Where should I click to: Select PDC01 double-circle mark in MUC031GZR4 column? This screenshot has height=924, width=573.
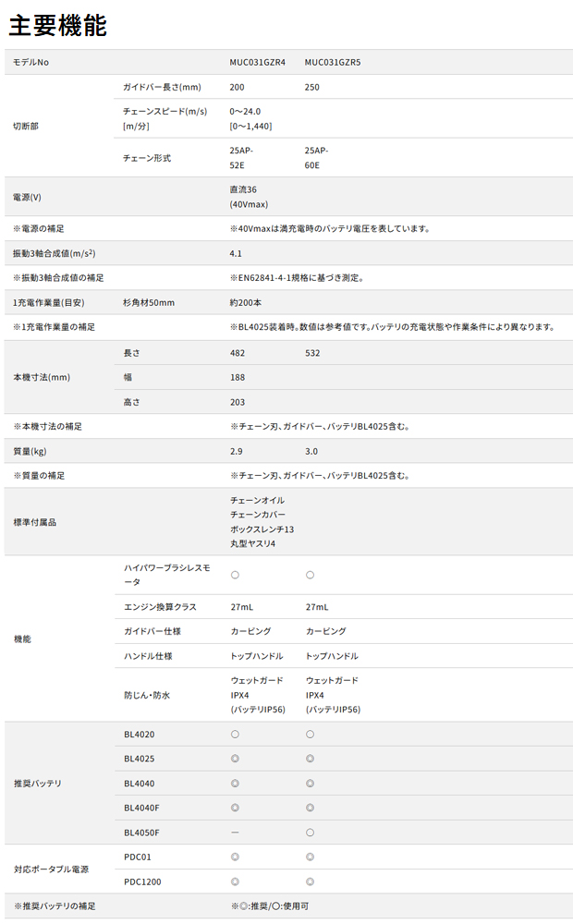click(x=235, y=857)
